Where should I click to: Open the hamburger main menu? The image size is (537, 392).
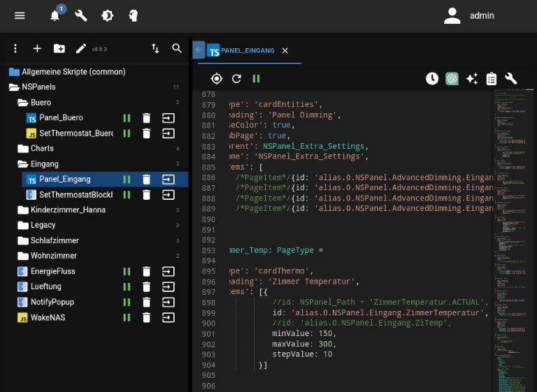coord(20,15)
